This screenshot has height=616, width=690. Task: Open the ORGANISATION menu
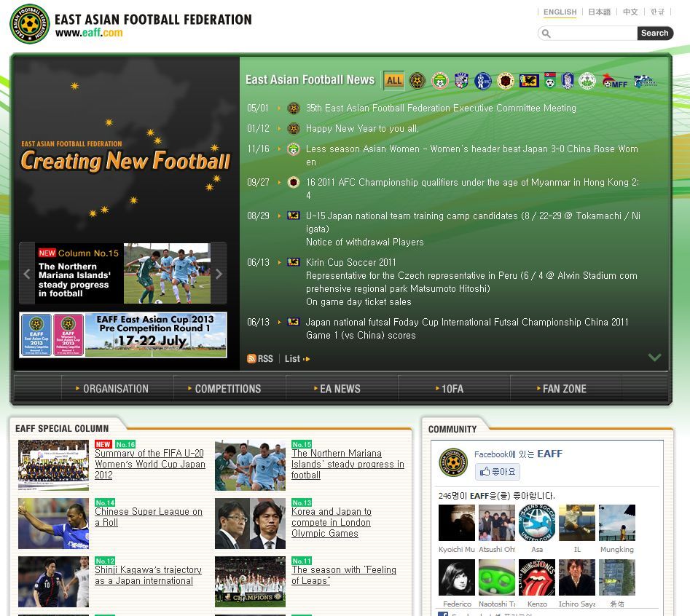[x=117, y=389]
